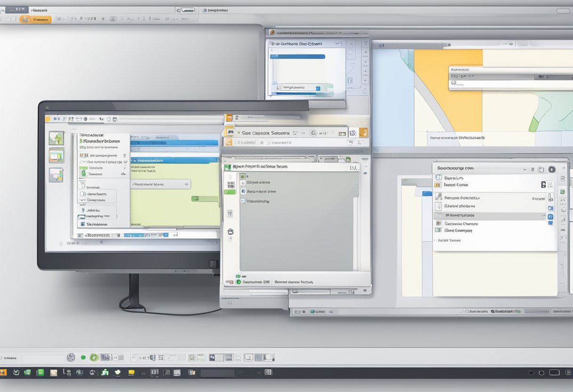Open the dropdown arrow in right panel header
This screenshot has height=392, width=573.
(524, 169)
